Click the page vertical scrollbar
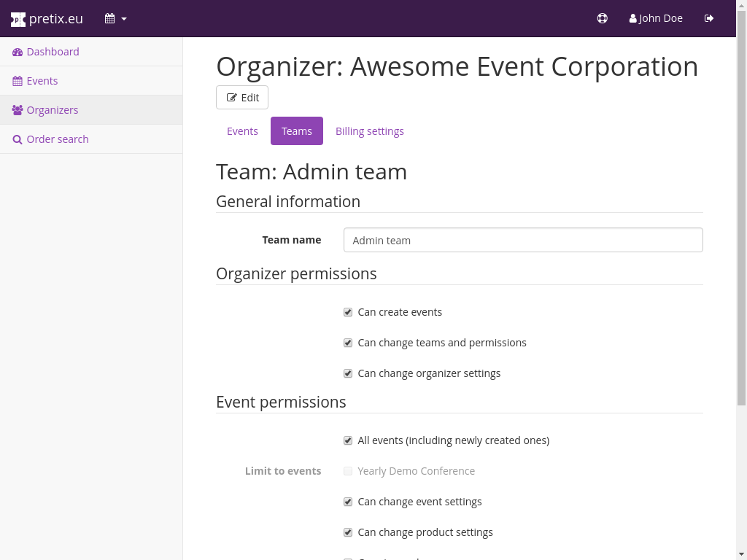 pos(741,208)
